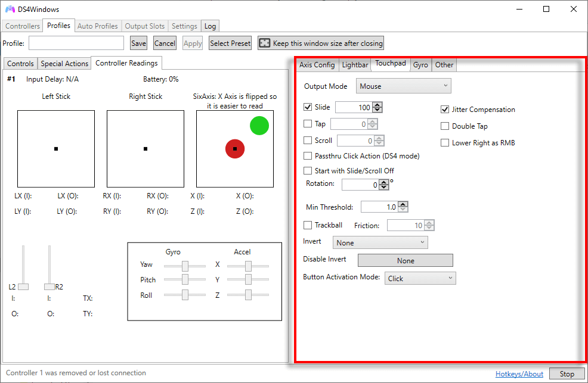Go to the Settings tab

pyautogui.click(x=184, y=26)
